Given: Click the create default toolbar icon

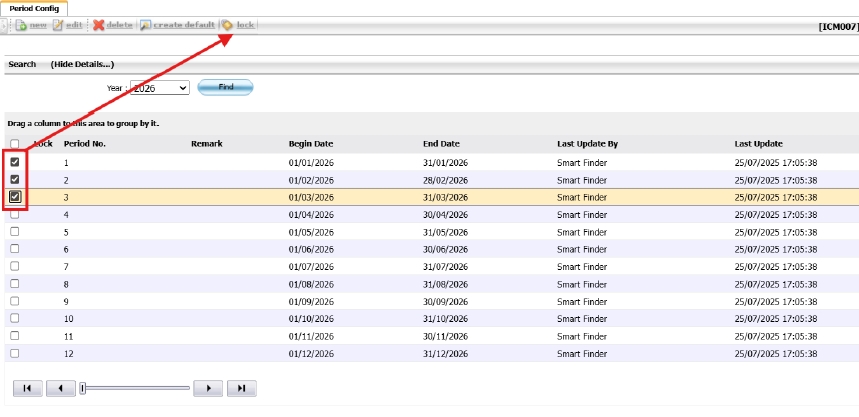Looking at the screenshot, I should [x=146, y=24].
